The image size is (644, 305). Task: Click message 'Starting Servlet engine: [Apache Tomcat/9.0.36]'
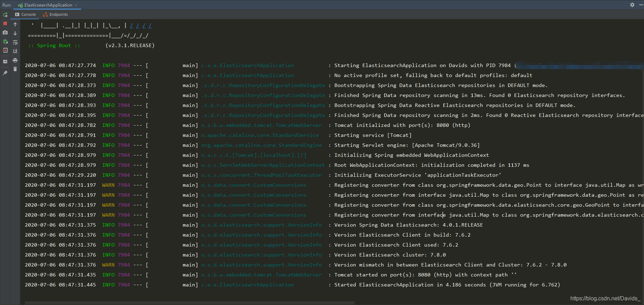(x=407, y=145)
